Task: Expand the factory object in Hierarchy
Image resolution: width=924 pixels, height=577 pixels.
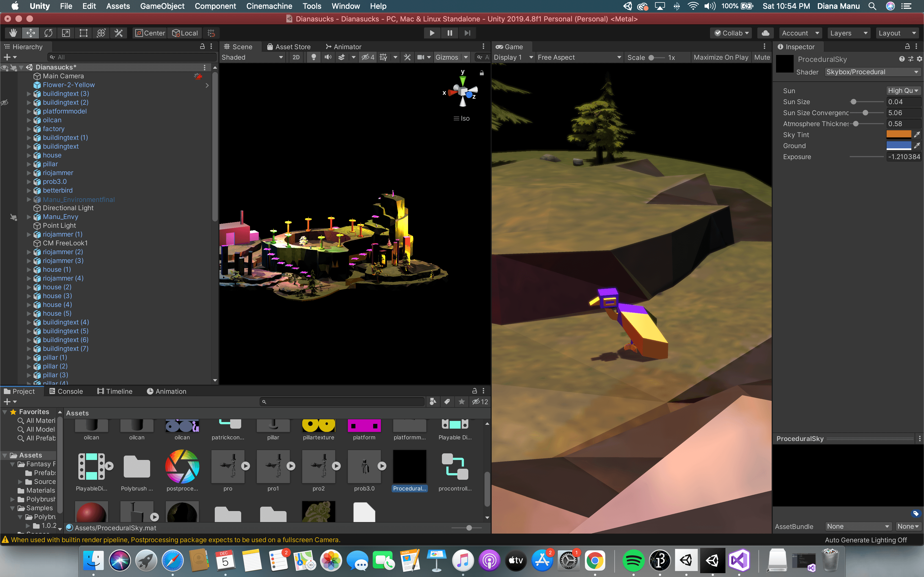Action: [29, 129]
